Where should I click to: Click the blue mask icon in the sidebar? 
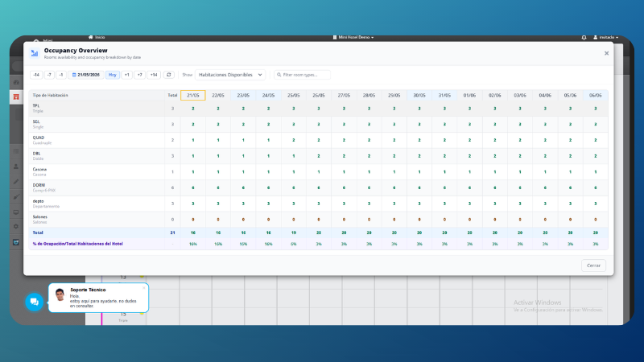point(16,242)
